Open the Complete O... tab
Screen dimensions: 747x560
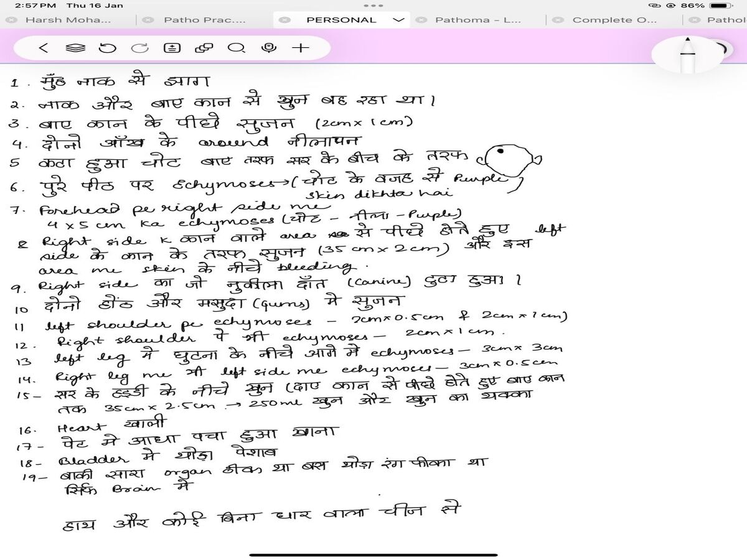click(614, 20)
